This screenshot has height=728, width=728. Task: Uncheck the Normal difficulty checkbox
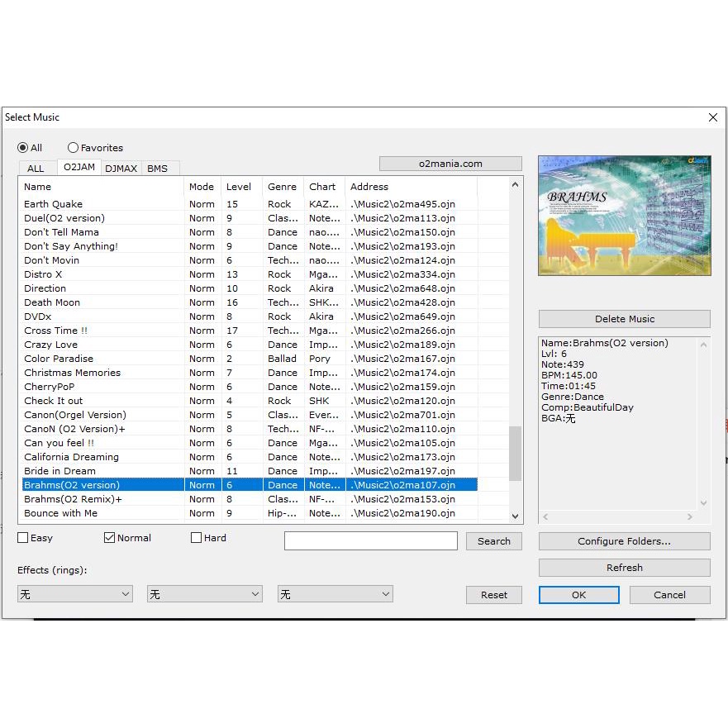tap(109, 538)
